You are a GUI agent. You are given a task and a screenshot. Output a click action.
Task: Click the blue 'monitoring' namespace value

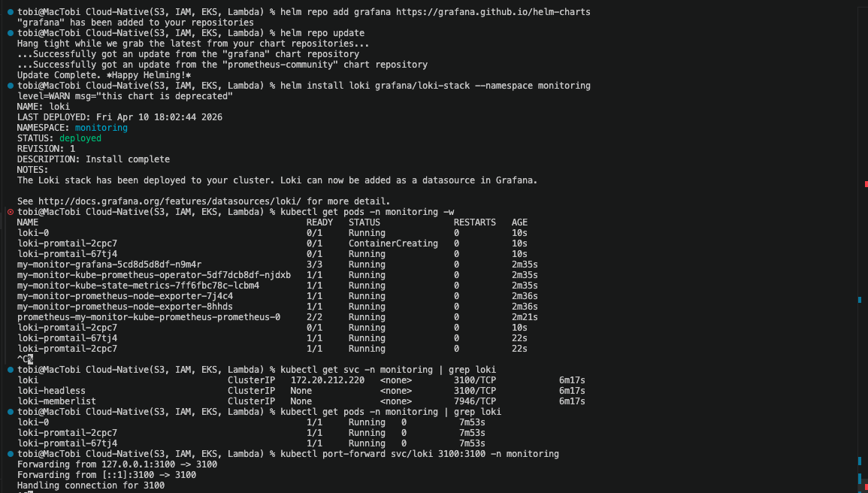point(101,128)
